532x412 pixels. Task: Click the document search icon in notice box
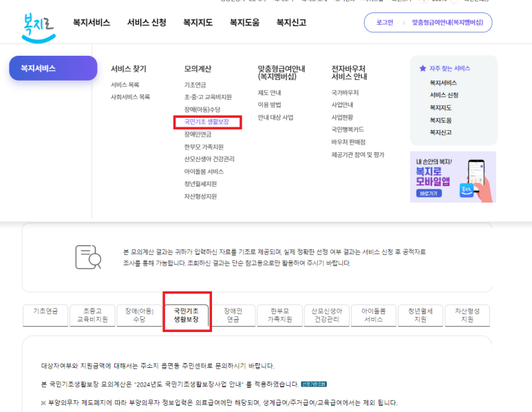pyautogui.click(x=88, y=257)
